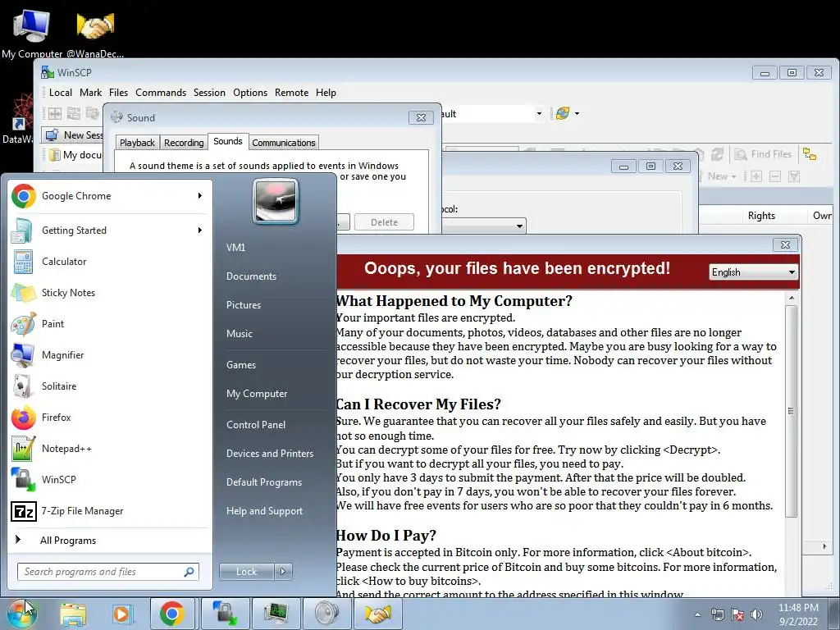The image size is (840, 630).
Task: Open WinSCP transfer settings dropdown
Action: click(539, 113)
